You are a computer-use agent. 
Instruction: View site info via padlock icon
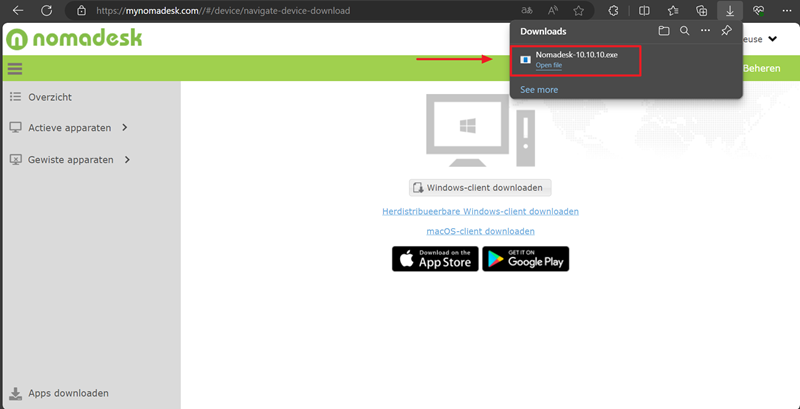(81, 10)
